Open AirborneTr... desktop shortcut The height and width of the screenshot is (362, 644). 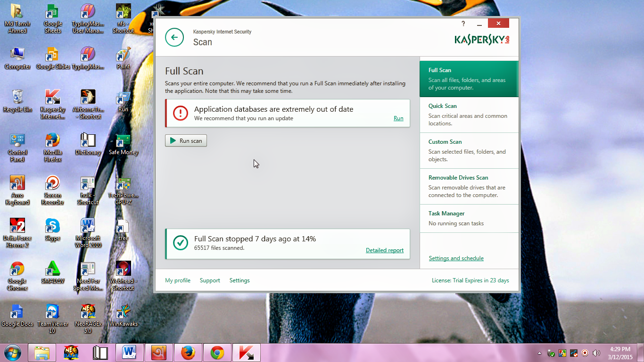[x=88, y=105]
